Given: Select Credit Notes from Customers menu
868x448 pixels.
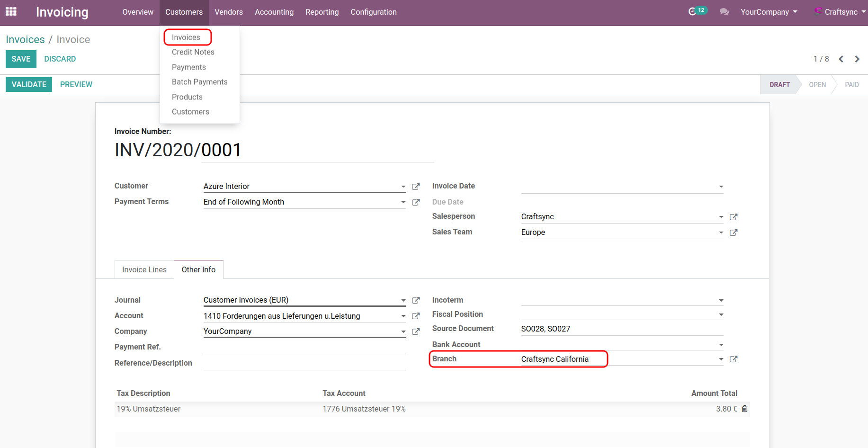Looking at the screenshot, I should click(x=193, y=52).
